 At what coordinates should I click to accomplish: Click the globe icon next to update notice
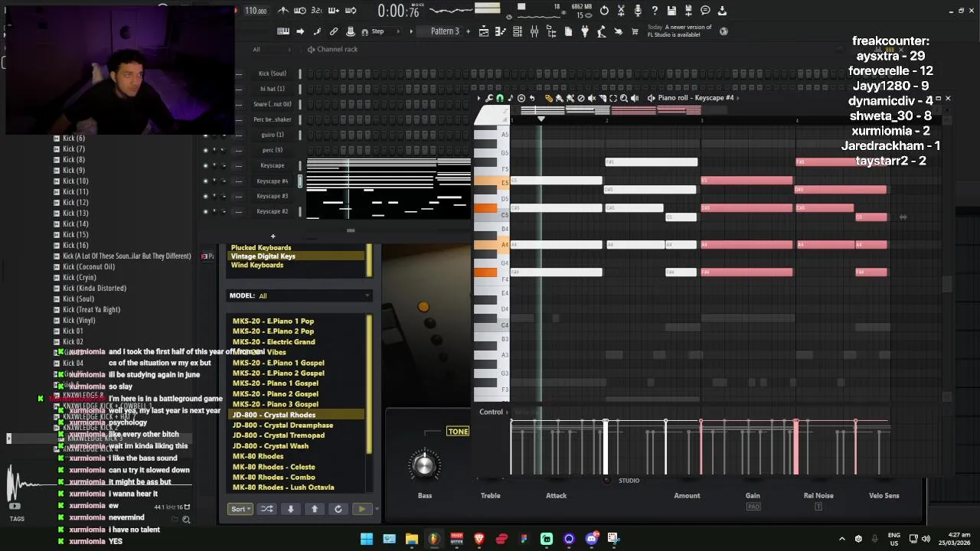coord(724,31)
